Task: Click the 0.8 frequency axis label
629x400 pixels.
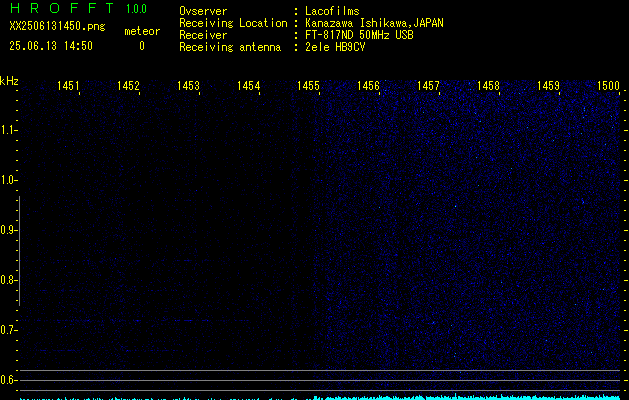Action: [x=8, y=280]
